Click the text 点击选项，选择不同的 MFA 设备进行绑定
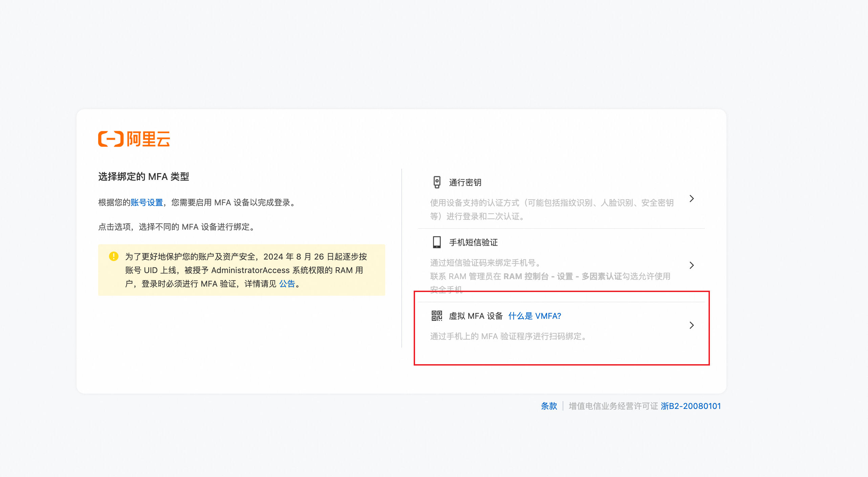Viewport: 868px width, 477px height. 177,227
